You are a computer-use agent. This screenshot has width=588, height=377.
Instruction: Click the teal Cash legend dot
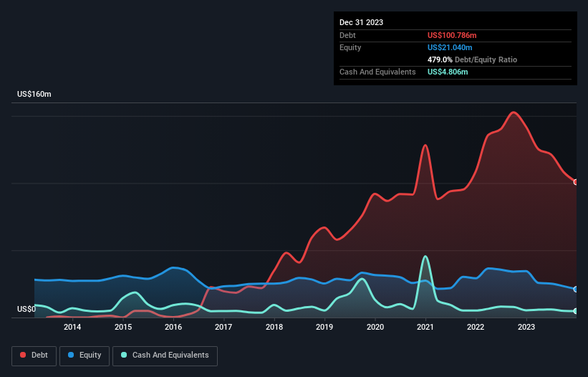pos(124,355)
